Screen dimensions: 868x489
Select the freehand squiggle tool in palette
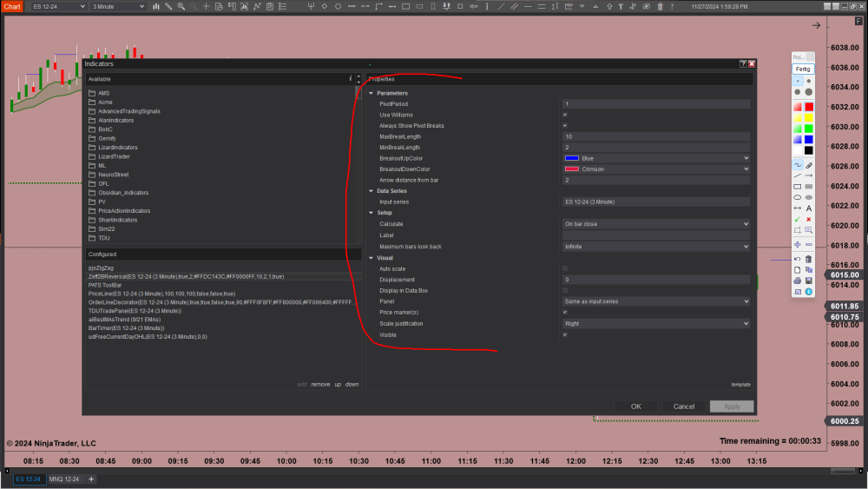(797, 164)
